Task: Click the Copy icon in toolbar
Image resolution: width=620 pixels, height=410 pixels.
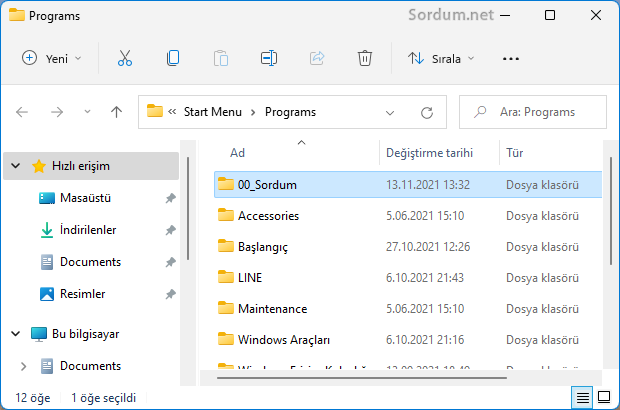Action: pyautogui.click(x=173, y=59)
